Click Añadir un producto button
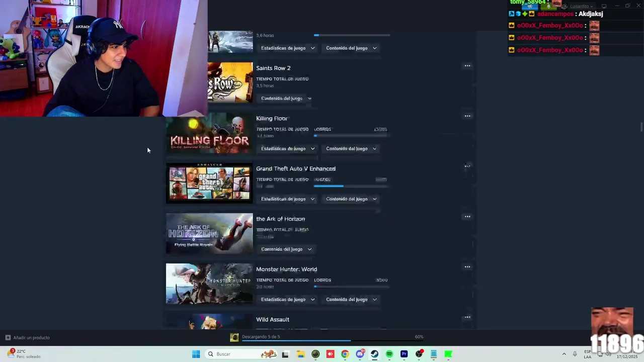The width and height of the screenshot is (644, 362). pos(28,337)
